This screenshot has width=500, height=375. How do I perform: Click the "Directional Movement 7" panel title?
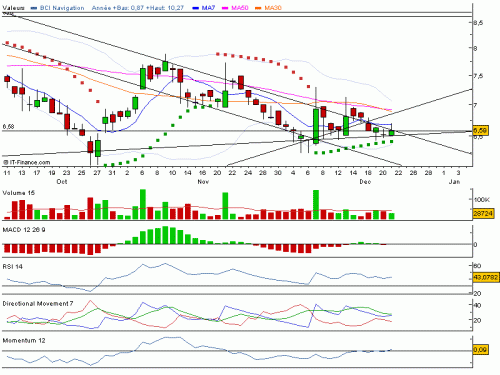38,304
